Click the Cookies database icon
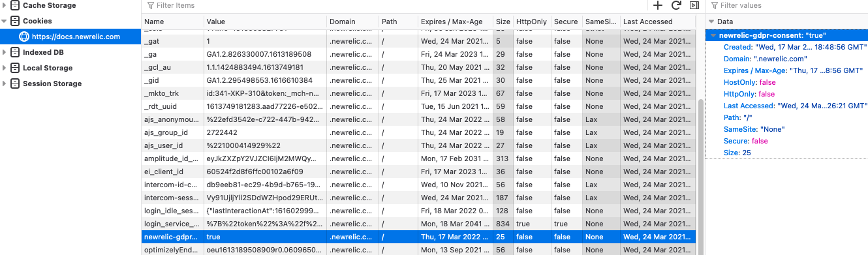The height and width of the screenshot is (255, 868). (14, 21)
